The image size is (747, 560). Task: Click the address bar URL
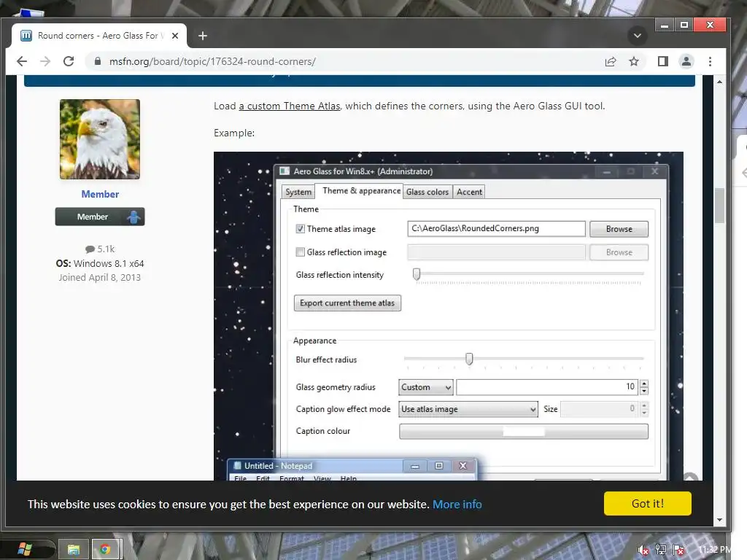tap(212, 61)
